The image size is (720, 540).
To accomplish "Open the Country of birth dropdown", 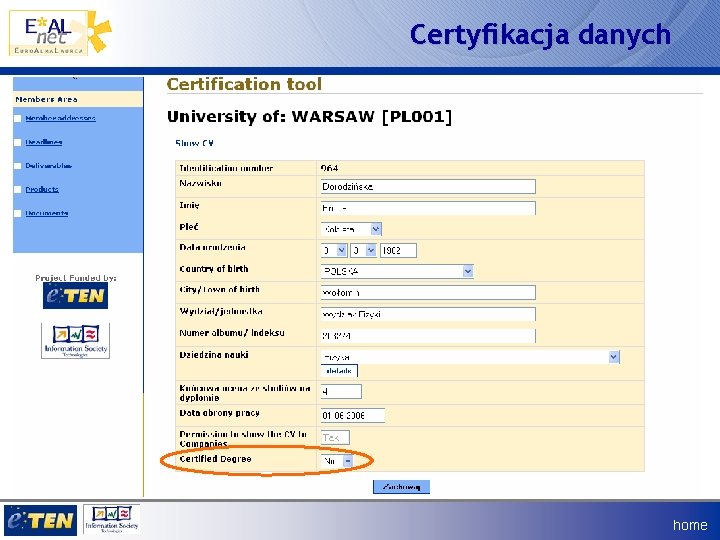I will 397,271.
